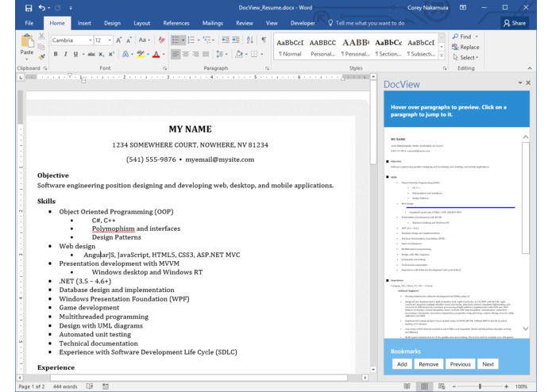
Task: Save the document with the floppy disk icon
Action: pos(29,8)
